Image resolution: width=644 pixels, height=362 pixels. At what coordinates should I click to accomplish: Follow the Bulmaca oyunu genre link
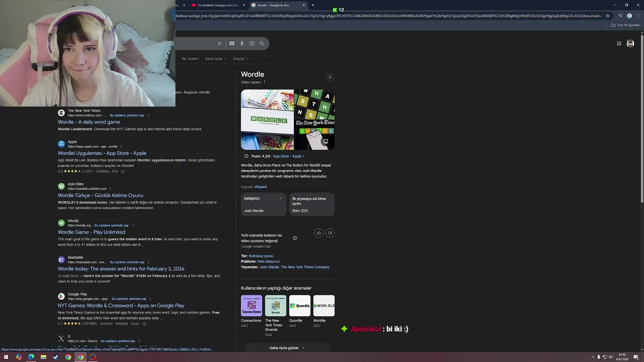click(261, 256)
